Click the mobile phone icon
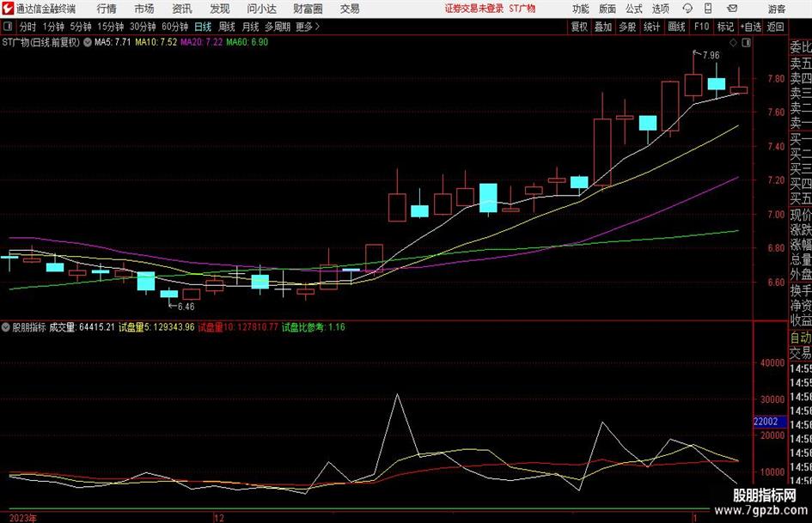Screen dimensions: 812x523 pos(708,9)
